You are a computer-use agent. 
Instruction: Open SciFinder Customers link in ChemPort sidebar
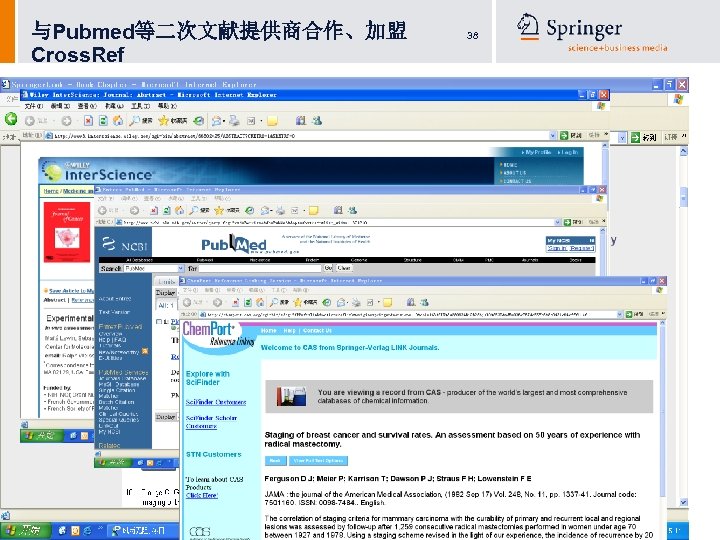point(216,402)
